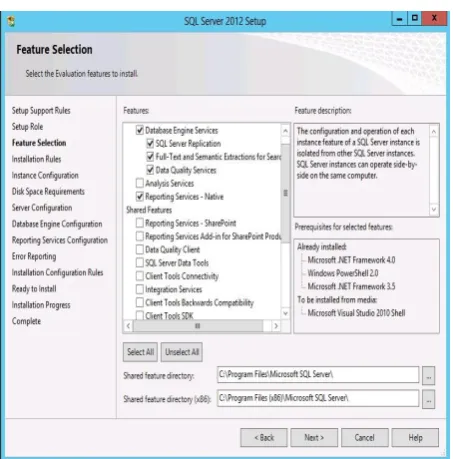This screenshot has height=459, width=453.
Task: Open Help for setup
Action: coord(415,437)
